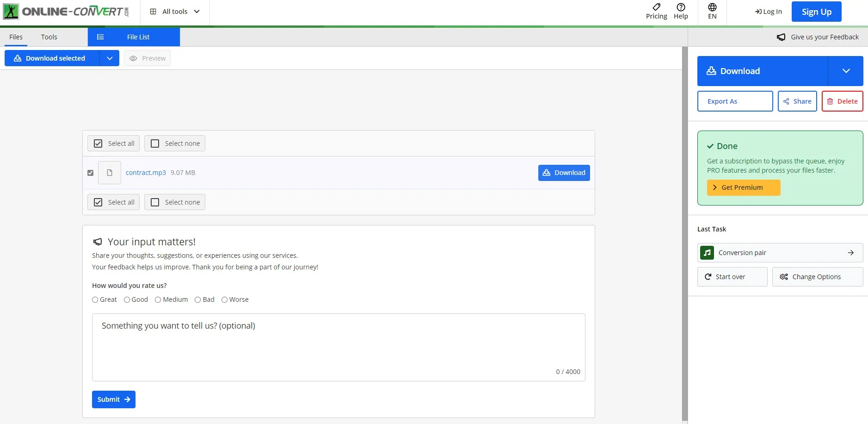Open the Pricing tag icon
The image size is (868, 424).
(656, 7)
